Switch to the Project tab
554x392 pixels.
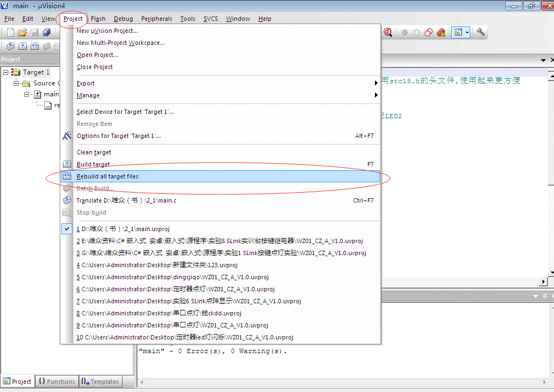18,382
